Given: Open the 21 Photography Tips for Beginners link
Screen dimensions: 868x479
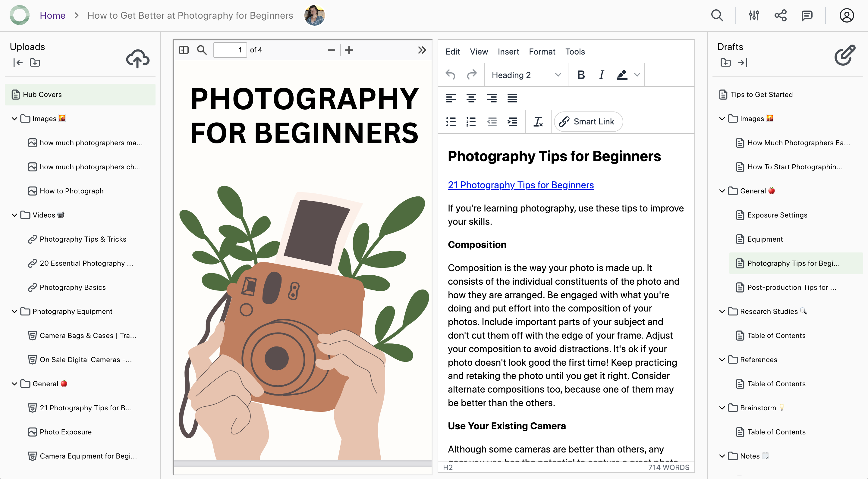Looking at the screenshot, I should click(x=520, y=185).
